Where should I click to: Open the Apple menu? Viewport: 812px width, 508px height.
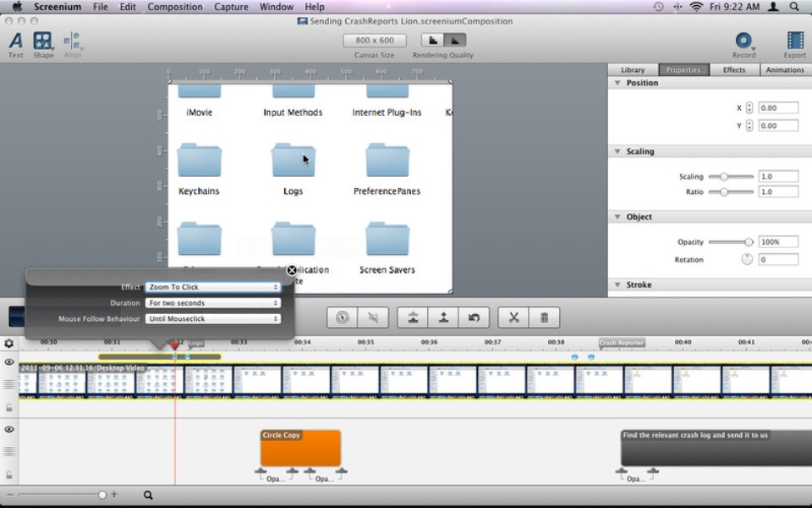click(x=17, y=7)
